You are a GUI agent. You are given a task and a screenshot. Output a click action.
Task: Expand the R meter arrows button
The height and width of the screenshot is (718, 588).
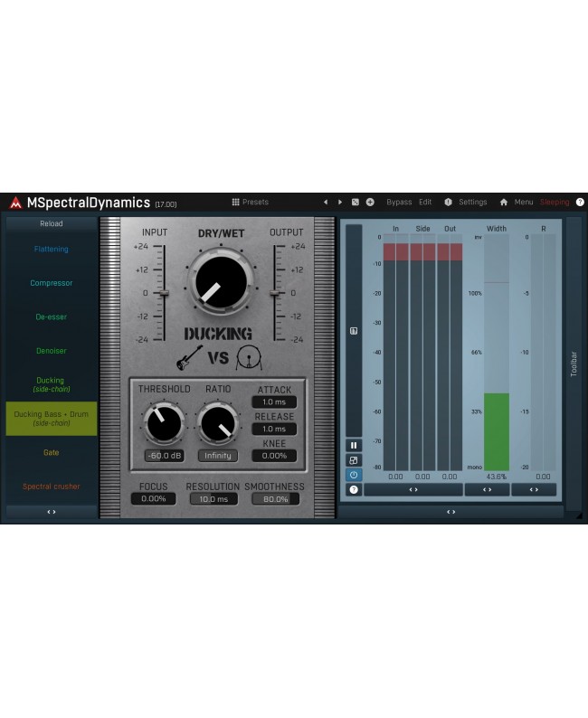click(x=534, y=489)
